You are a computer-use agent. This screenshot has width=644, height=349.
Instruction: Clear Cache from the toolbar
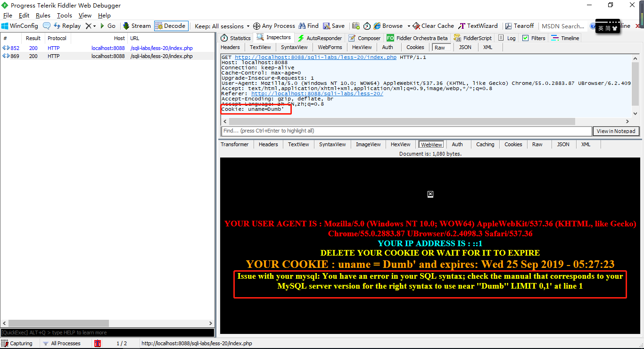[433, 26]
